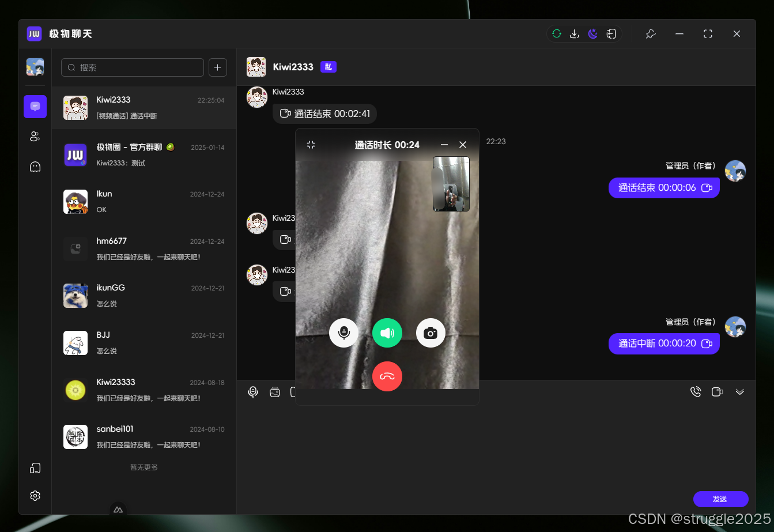Maximize the chat application window
The image size is (774, 532).
708,34
